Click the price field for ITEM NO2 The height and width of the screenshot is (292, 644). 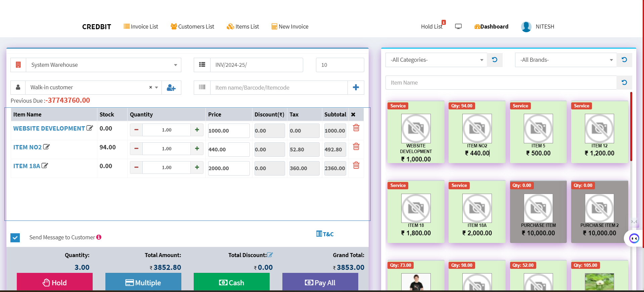229,149
